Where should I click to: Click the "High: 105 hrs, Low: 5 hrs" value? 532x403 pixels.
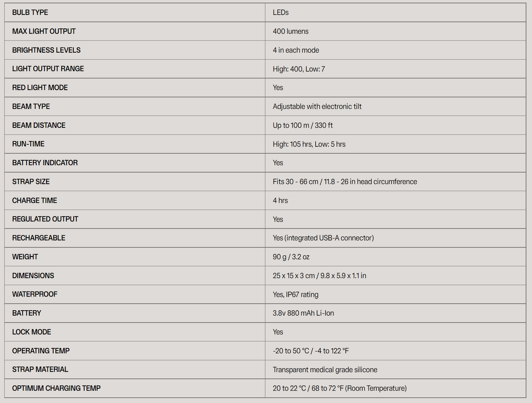[x=309, y=144]
